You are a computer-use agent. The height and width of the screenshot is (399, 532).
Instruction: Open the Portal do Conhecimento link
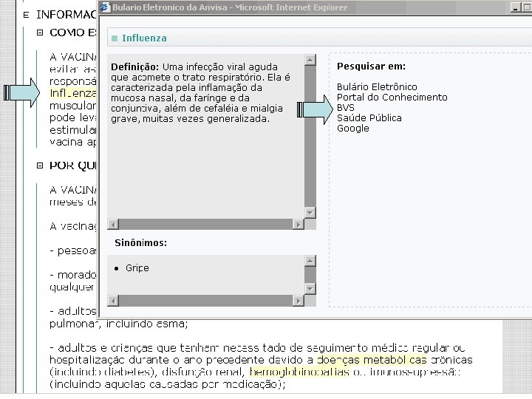coord(392,98)
